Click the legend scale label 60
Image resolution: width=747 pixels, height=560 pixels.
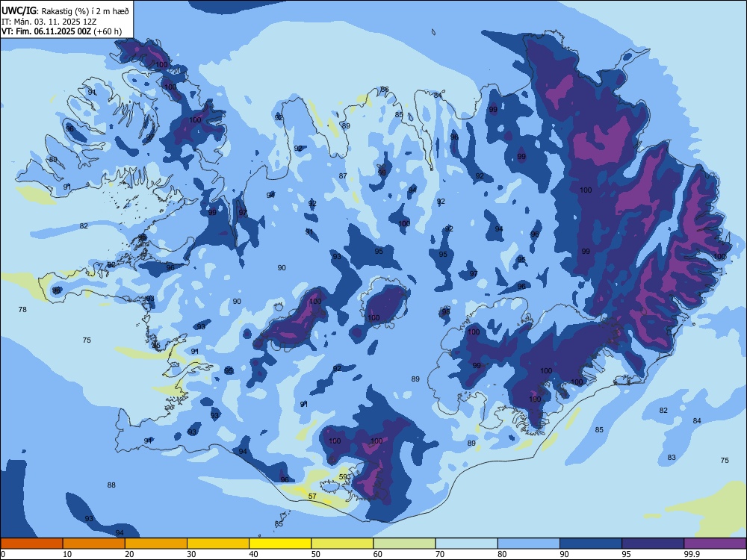coord(378,554)
